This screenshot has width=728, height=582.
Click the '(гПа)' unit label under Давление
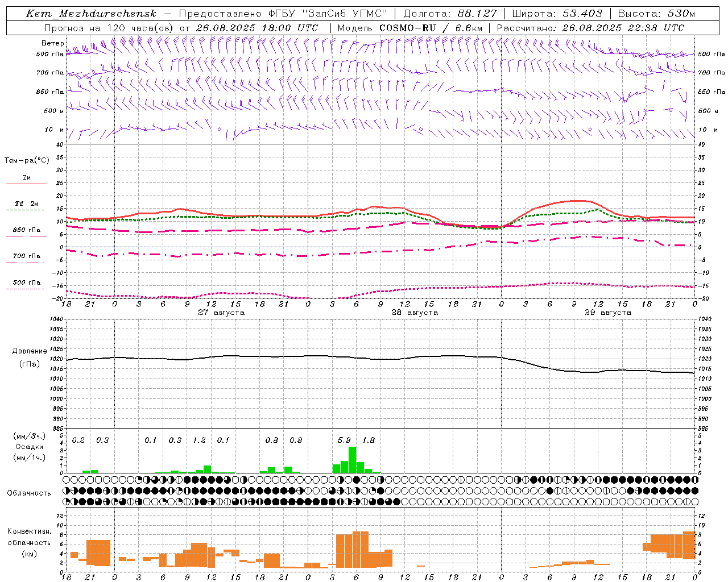(x=30, y=364)
